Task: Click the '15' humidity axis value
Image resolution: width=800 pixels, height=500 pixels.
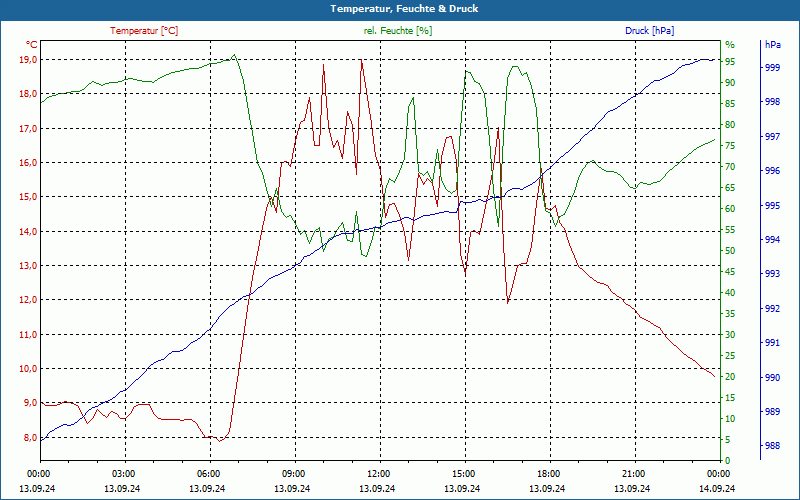Action: click(730, 398)
